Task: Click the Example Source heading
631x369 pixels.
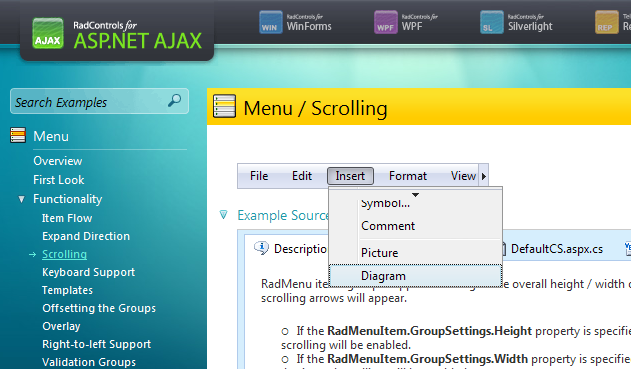Action: pyautogui.click(x=283, y=215)
